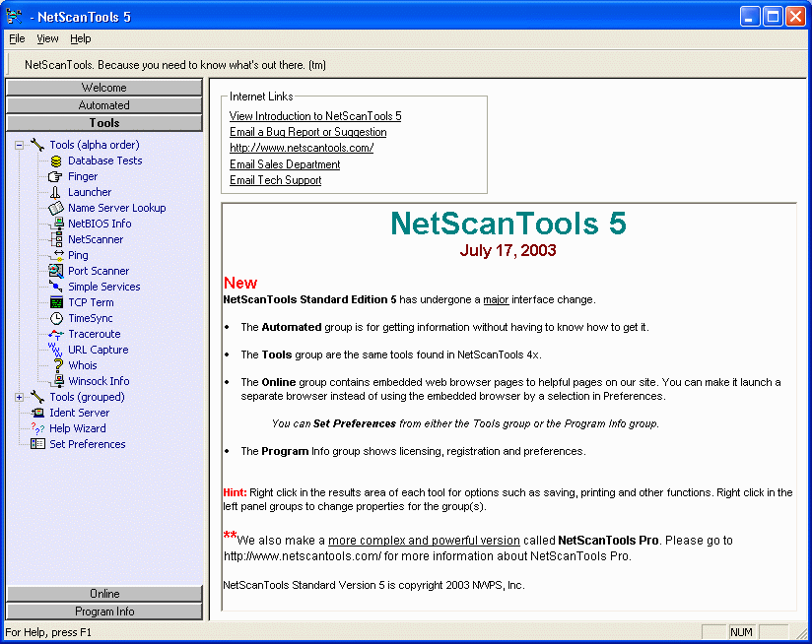This screenshot has width=812, height=644.
Task: Click the Port Scanner magnifier icon
Action: point(56,271)
